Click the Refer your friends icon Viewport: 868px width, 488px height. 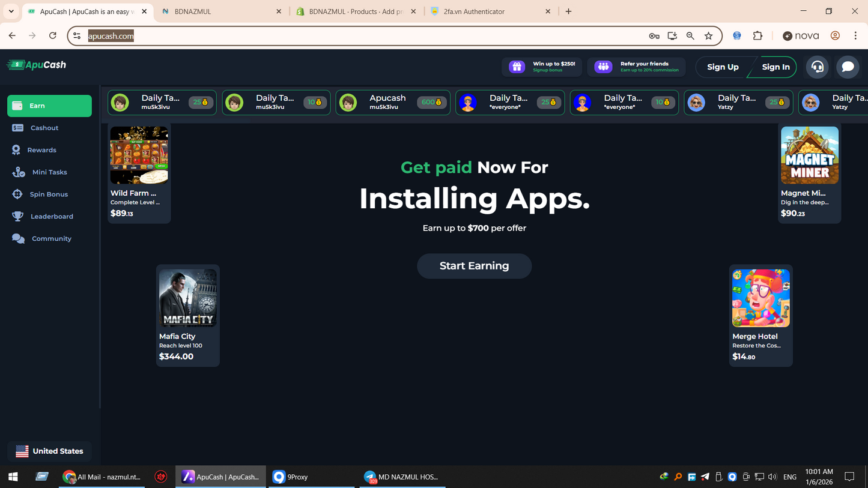602,67
